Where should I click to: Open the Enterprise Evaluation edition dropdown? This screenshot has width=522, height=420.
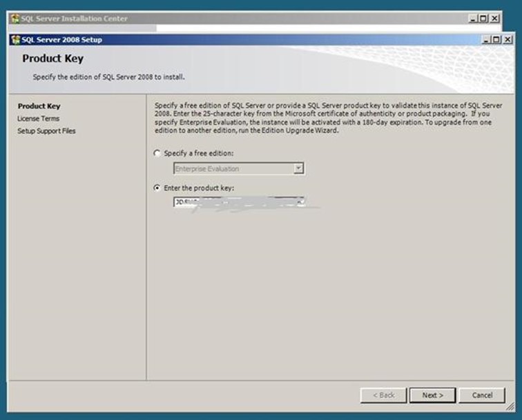click(298, 168)
